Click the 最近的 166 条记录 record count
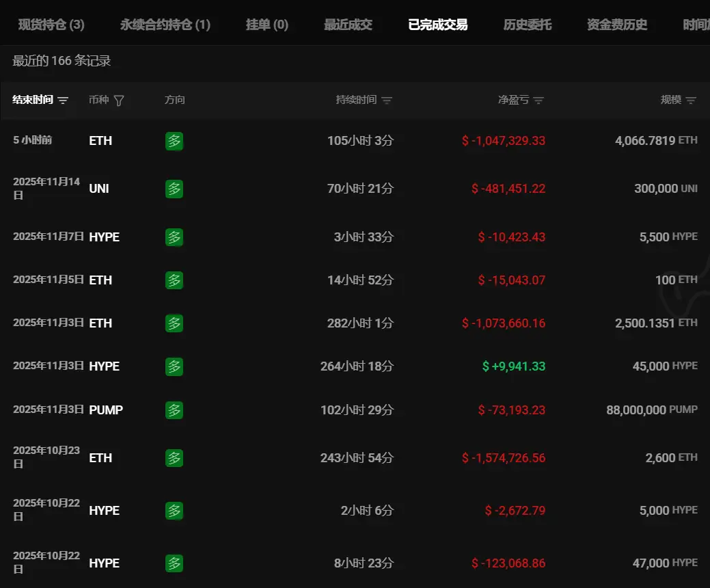This screenshot has width=710, height=588. [x=62, y=61]
